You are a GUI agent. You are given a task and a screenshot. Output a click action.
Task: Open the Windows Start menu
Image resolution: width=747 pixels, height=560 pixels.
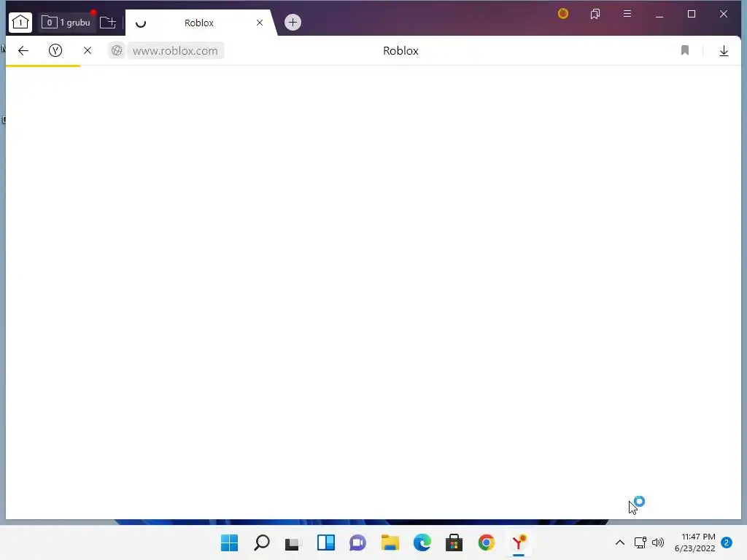tap(229, 542)
